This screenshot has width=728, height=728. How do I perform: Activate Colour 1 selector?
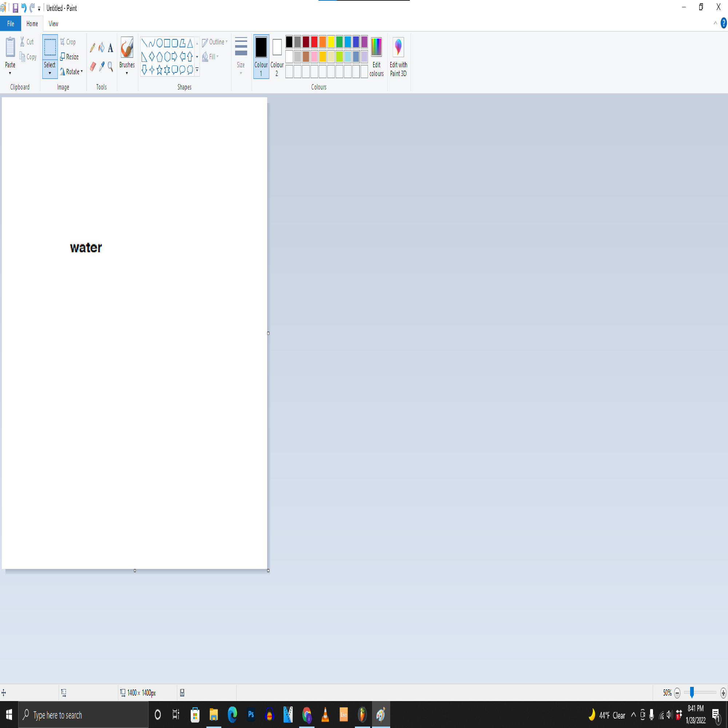(261, 56)
